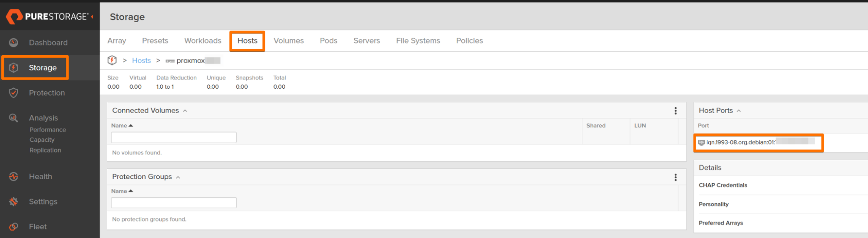The width and height of the screenshot is (868, 238).
Task: Click the Health heartbeat icon
Action: (14, 177)
